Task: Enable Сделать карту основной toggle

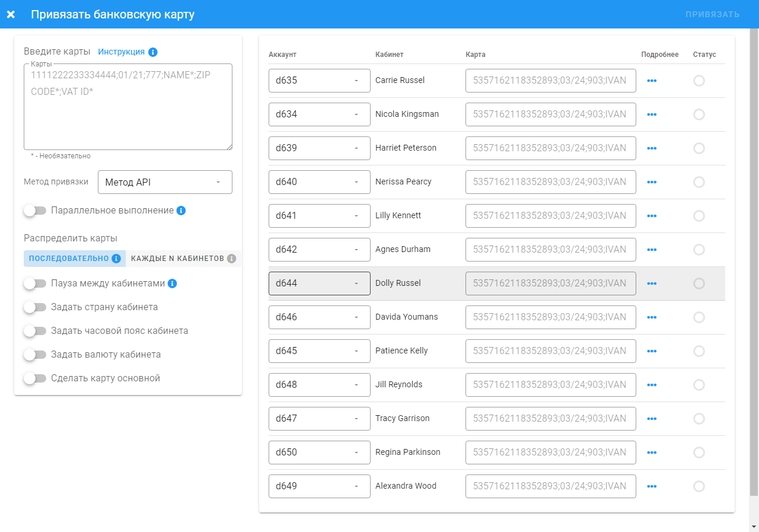Action: coord(35,378)
